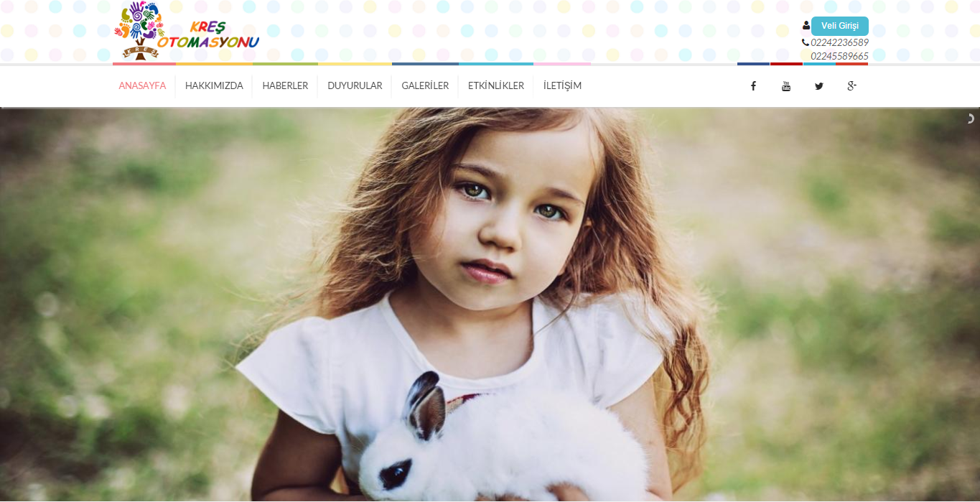Navigate to GALERİLER
Image resolution: width=980 pixels, height=502 pixels.
point(425,85)
